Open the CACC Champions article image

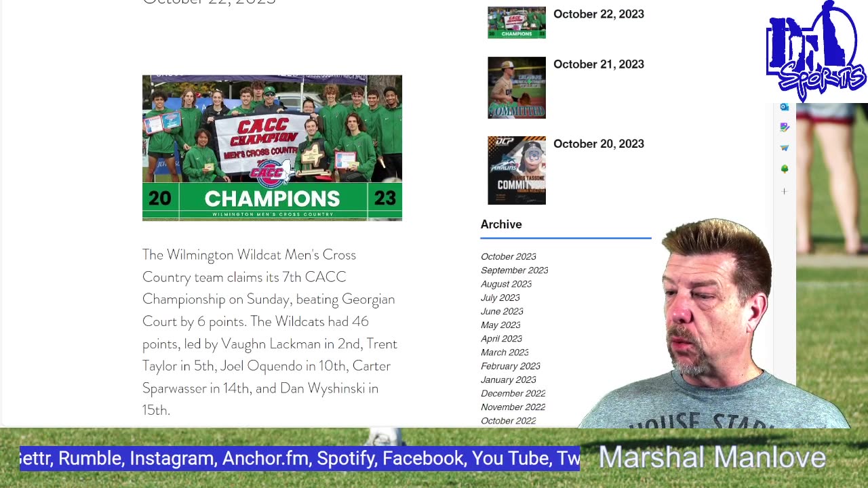click(x=272, y=148)
